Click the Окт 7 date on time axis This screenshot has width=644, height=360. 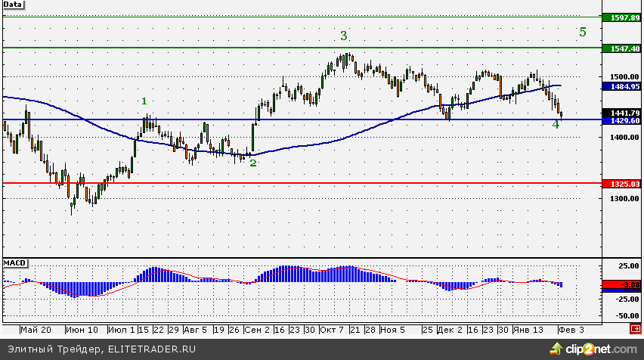click(332, 331)
